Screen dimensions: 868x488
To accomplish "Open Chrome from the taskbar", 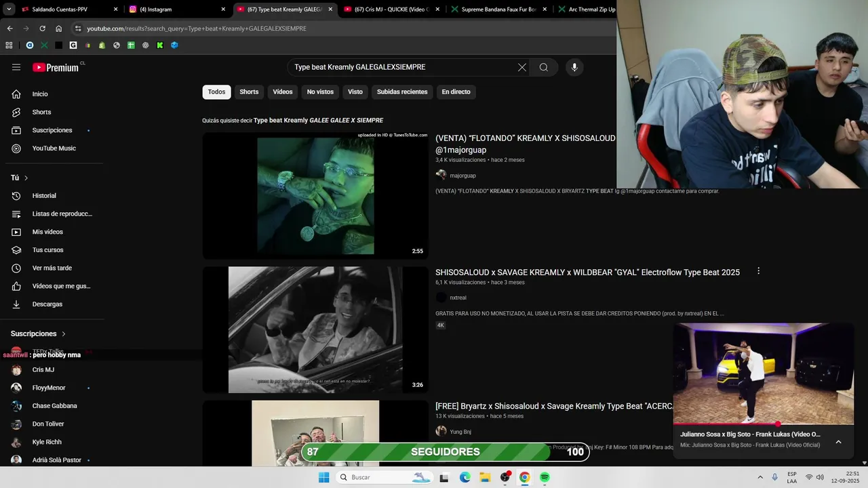I will 524,477.
